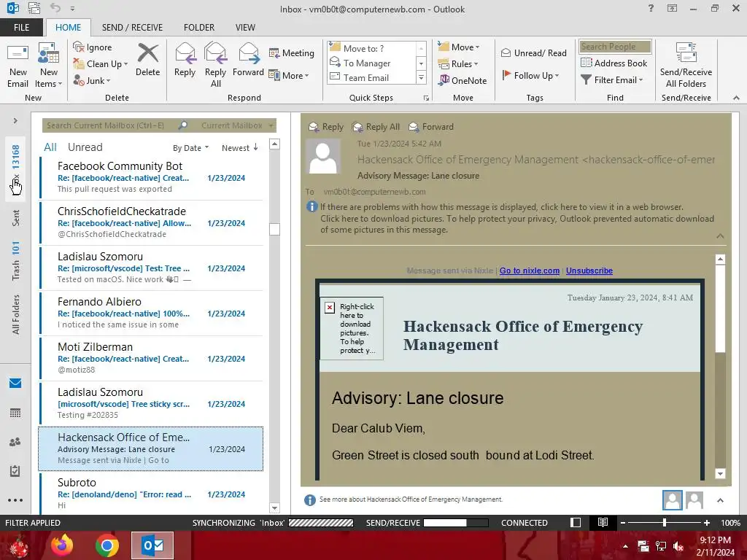Open the By Date sort dropdown
Viewport: 747px width, 560px height.
click(190, 148)
